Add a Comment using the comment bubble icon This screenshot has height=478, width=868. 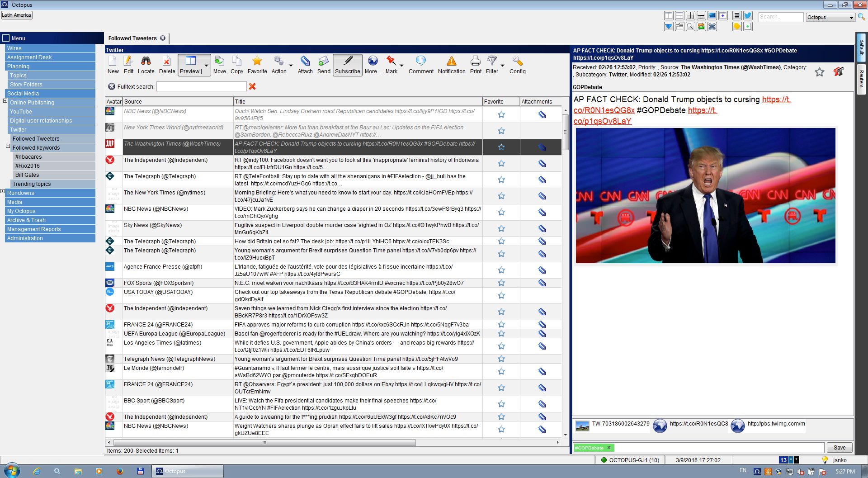(x=420, y=65)
